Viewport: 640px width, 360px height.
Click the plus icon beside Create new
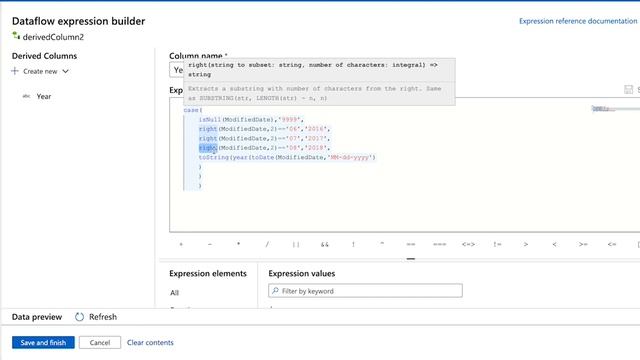[15, 71]
